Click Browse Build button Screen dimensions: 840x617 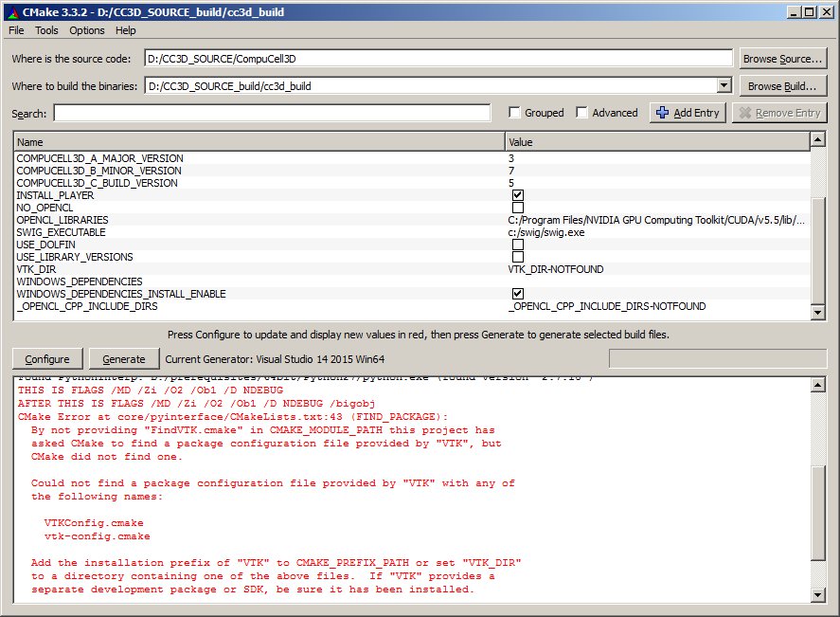pyautogui.click(x=782, y=86)
